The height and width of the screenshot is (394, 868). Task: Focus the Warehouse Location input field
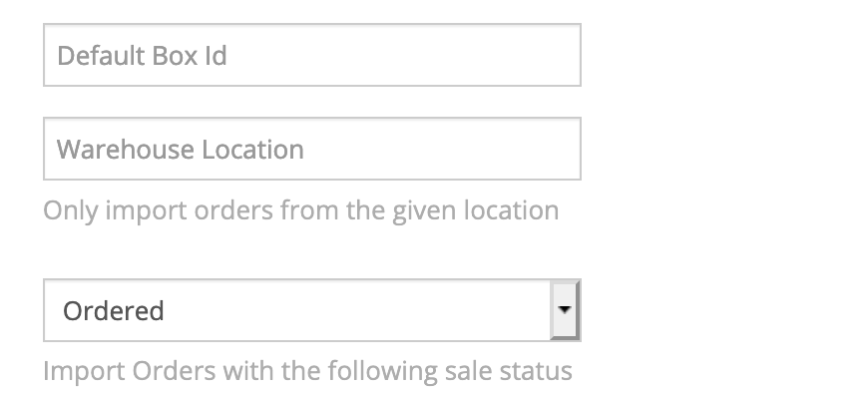tap(312, 149)
